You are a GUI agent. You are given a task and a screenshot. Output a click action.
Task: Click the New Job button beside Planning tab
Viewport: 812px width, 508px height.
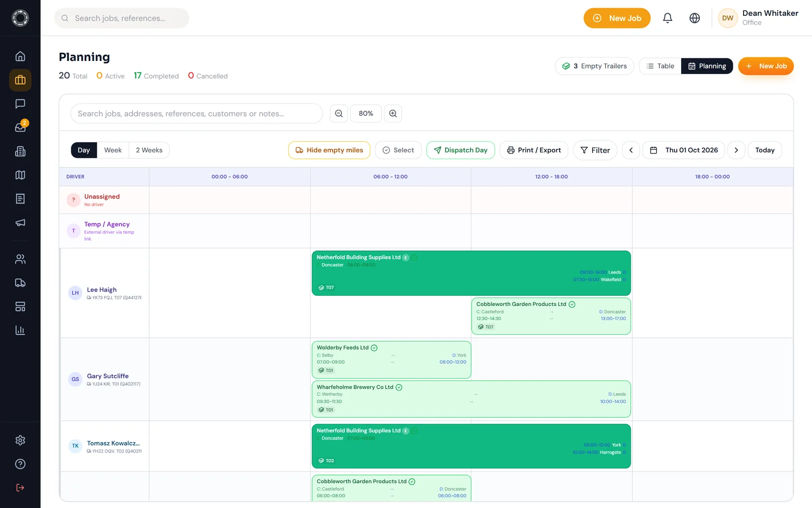(766, 66)
